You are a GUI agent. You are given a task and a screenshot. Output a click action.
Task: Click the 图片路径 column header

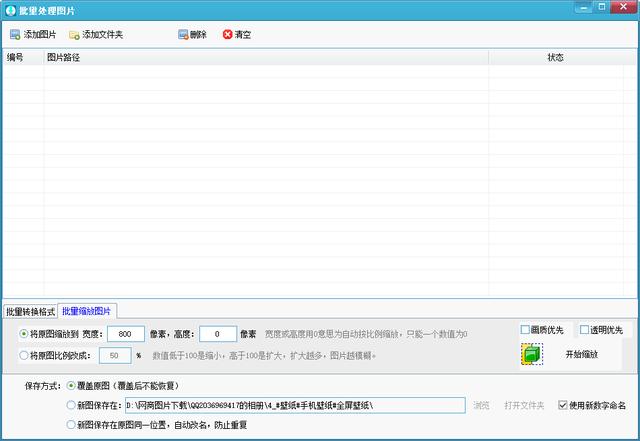[x=64, y=58]
